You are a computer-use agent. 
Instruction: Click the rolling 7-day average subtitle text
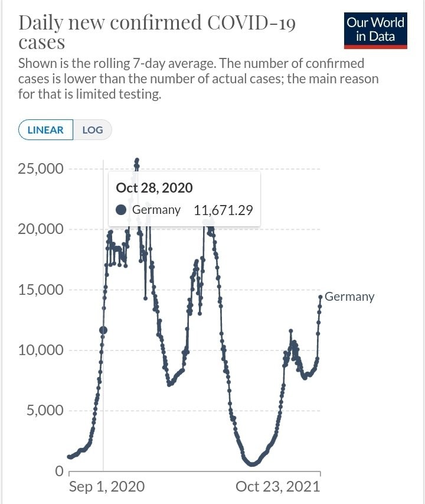(x=198, y=79)
